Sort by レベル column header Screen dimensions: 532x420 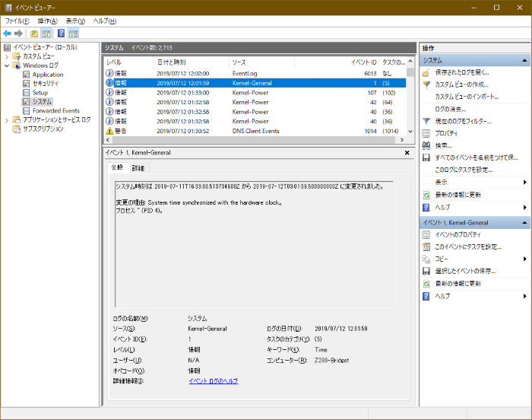[128, 62]
